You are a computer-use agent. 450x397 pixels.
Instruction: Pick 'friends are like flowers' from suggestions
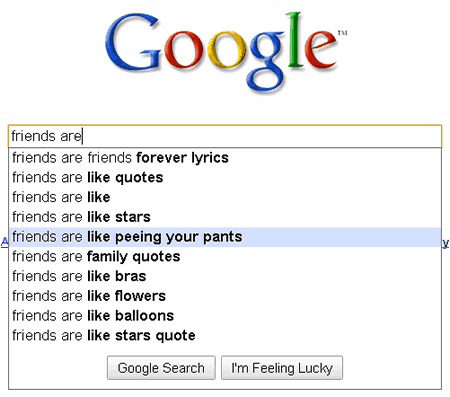pos(225,296)
